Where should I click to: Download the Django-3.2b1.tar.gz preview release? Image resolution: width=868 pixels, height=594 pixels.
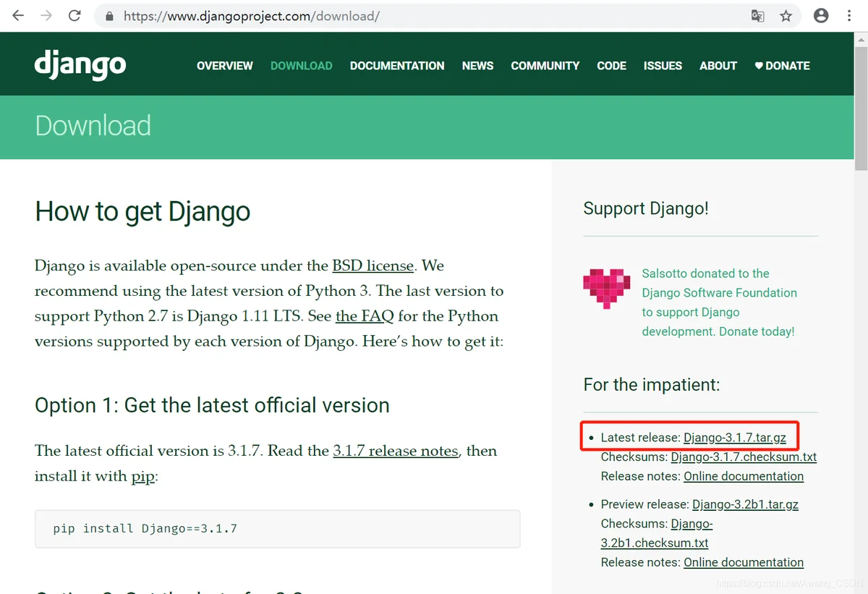point(745,504)
